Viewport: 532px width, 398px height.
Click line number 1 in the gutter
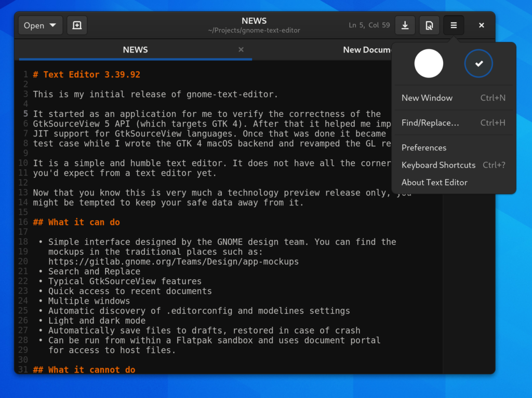coord(25,75)
